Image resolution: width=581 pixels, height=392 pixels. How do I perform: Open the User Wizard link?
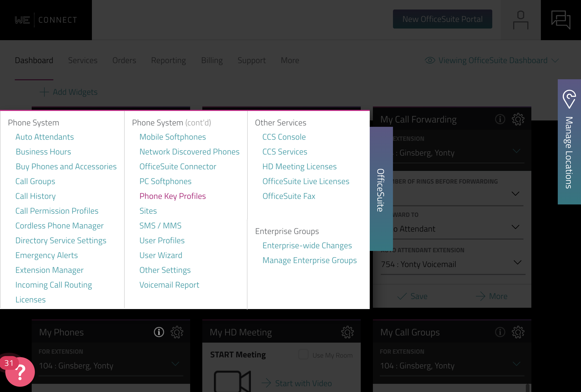point(161,255)
